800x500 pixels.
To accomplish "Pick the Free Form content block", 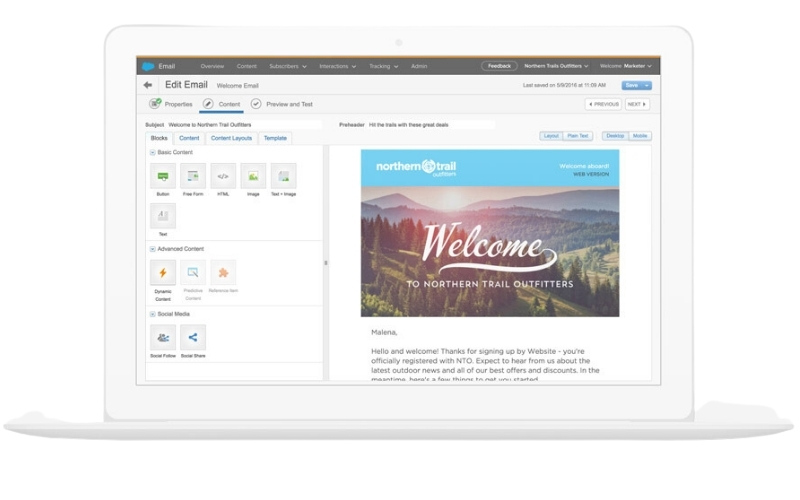I will click(x=192, y=177).
